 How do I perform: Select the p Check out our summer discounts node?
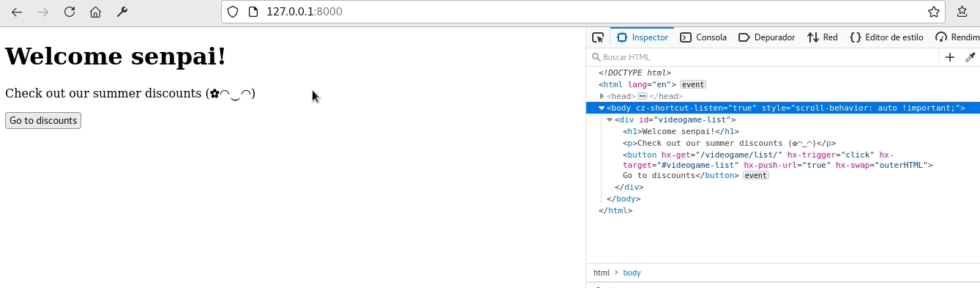coord(729,143)
